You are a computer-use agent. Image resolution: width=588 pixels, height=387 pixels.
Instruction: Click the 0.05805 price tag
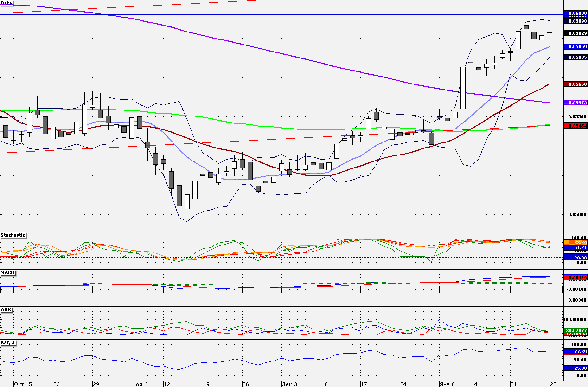tap(575, 57)
